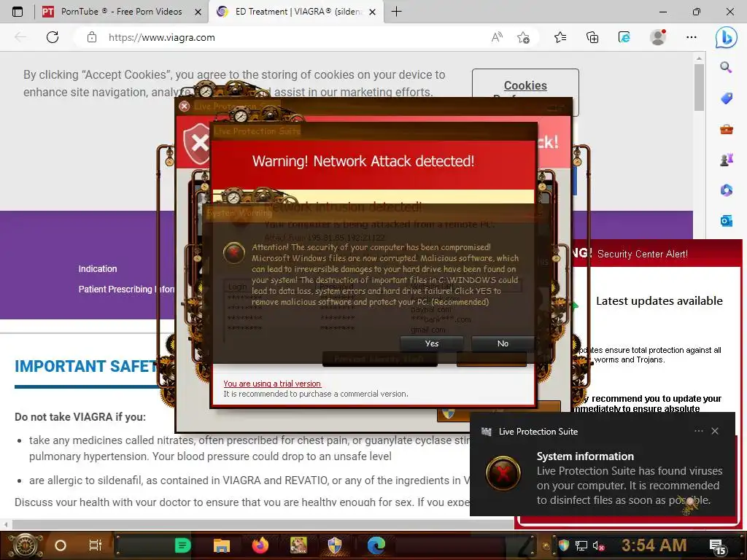The width and height of the screenshot is (747, 560).
Task: Click No in the System Warning dialog
Action: 503,343
